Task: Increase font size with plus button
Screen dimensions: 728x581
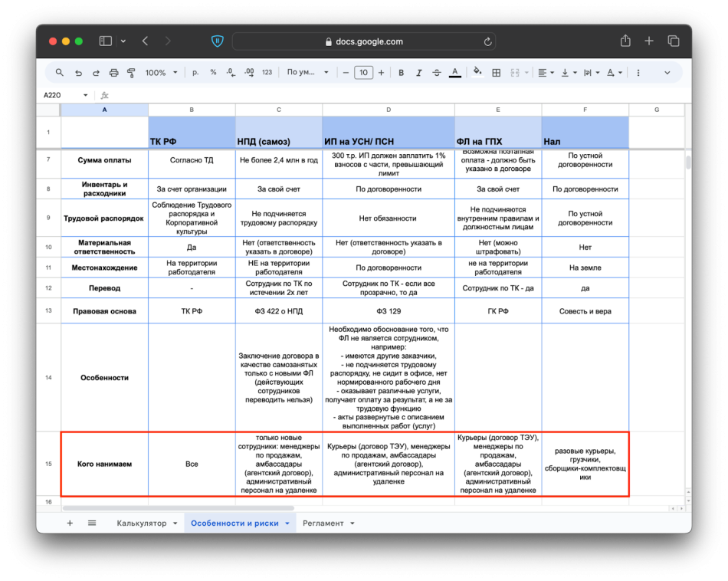Action: coord(381,73)
